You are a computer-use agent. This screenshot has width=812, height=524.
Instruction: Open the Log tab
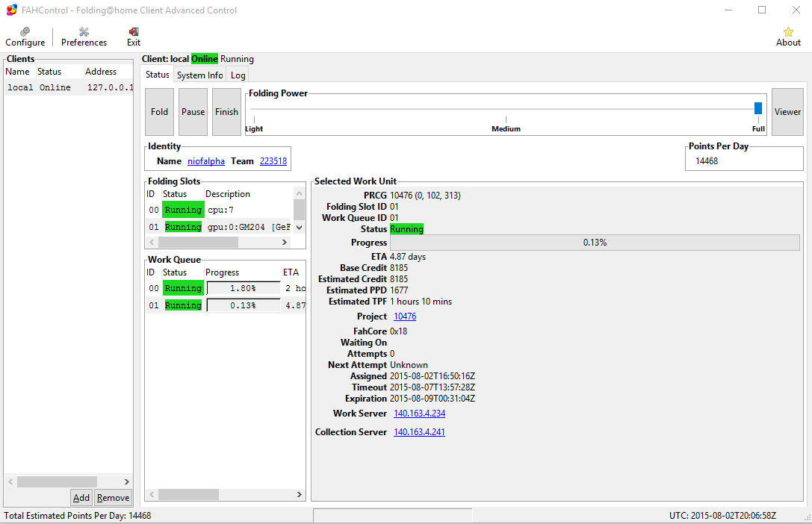click(x=238, y=75)
